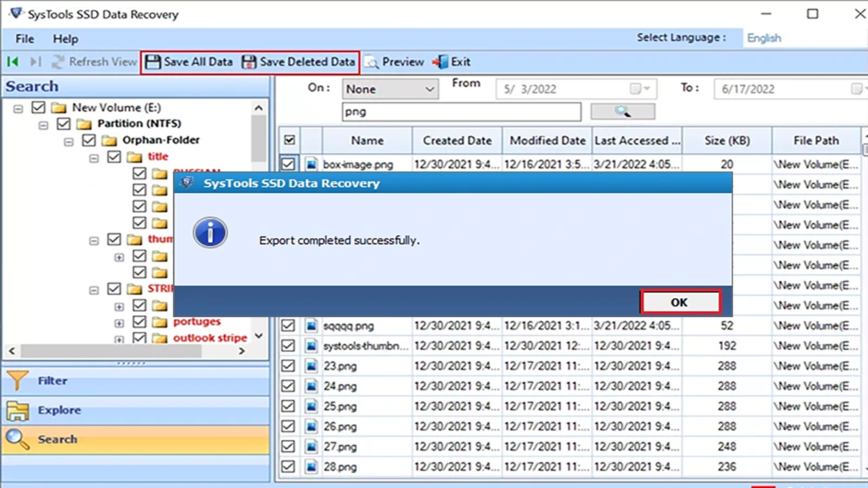Collapse the title folder node
Screen dimensions: 868x488
(94, 157)
